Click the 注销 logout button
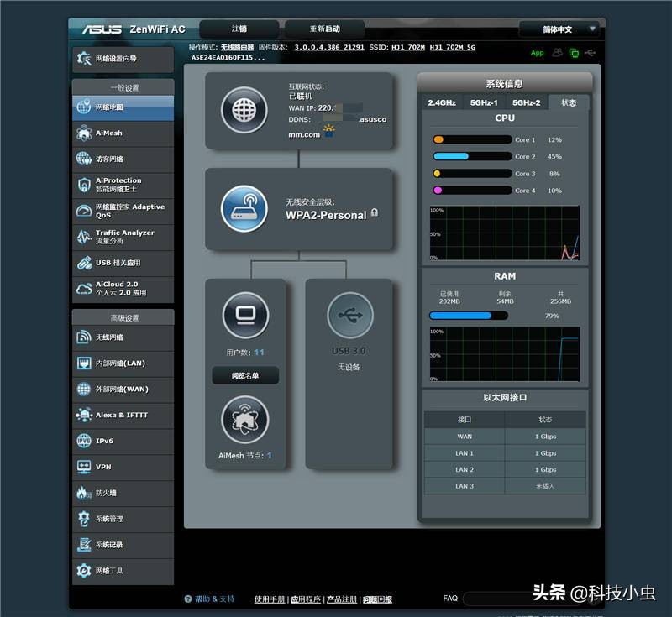 pyautogui.click(x=239, y=29)
